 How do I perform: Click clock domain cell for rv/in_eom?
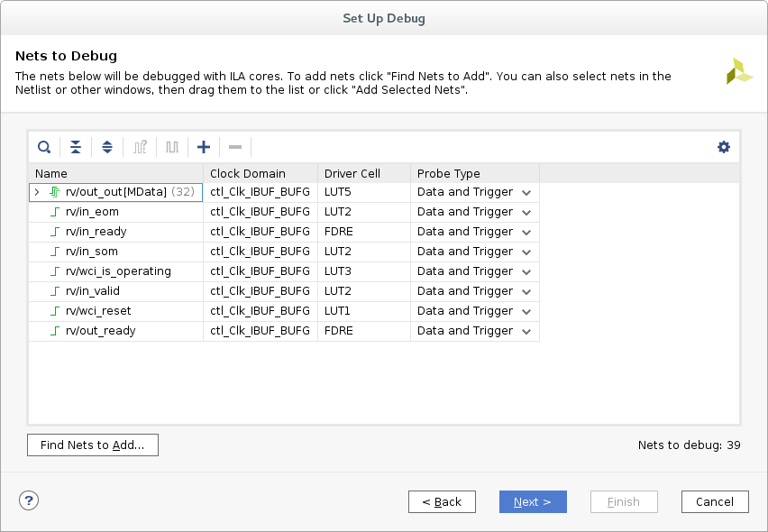point(261,212)
